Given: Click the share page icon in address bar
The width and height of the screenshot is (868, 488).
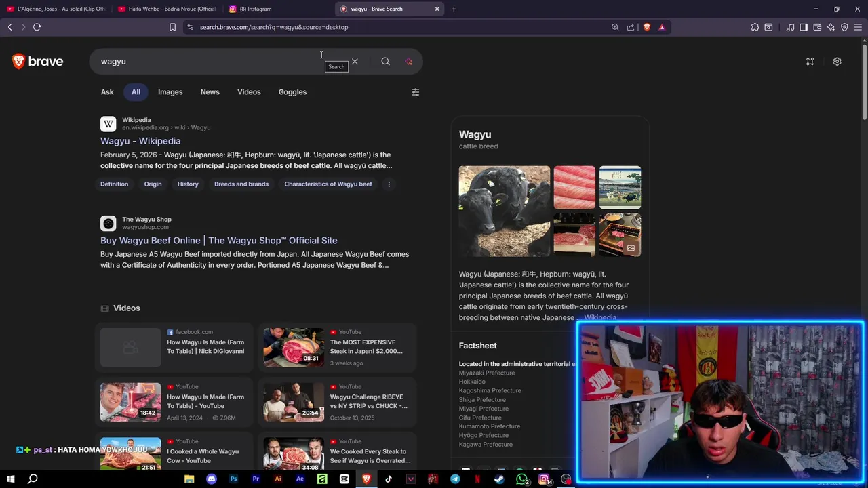Looking at the screenshot, I should coord(631,27).
